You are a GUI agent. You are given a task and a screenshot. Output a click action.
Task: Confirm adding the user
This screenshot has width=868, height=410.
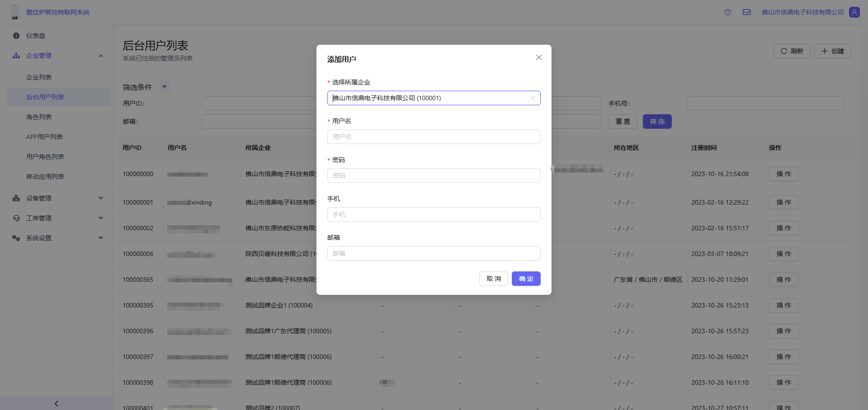tap(526, 279)
